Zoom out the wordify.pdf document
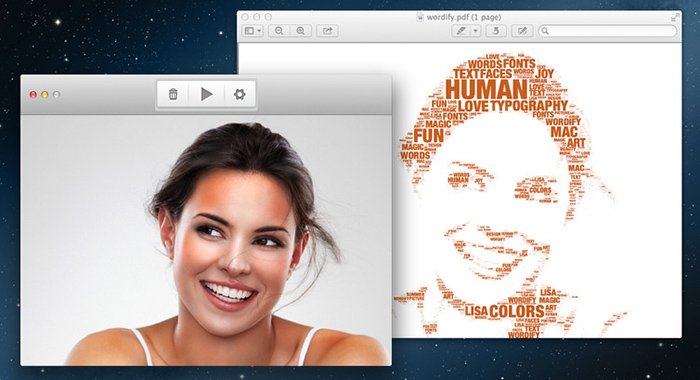This screenshot has height=380, width=700. pos(279,31)
